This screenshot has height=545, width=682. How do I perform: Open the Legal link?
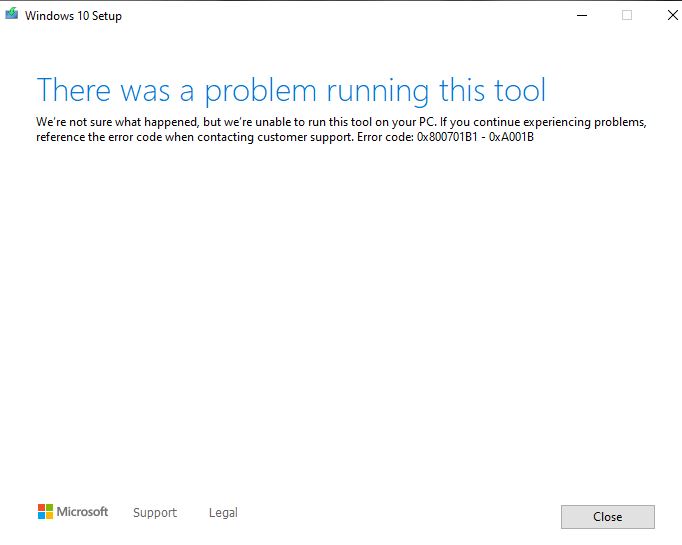(x=223, y=513)
